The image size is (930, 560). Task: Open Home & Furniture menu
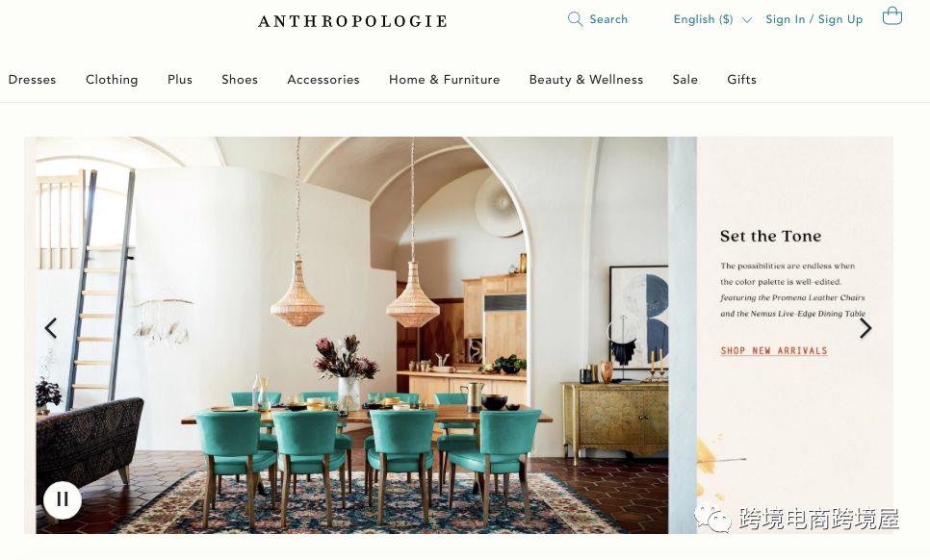444,80
